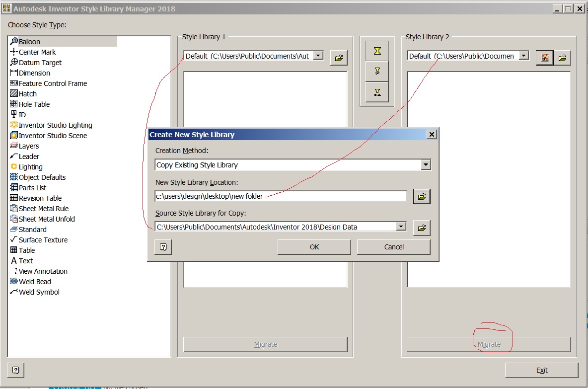Create new style library icon button
Viewport: 588px width, 389px height.
[x=545, y=58]
